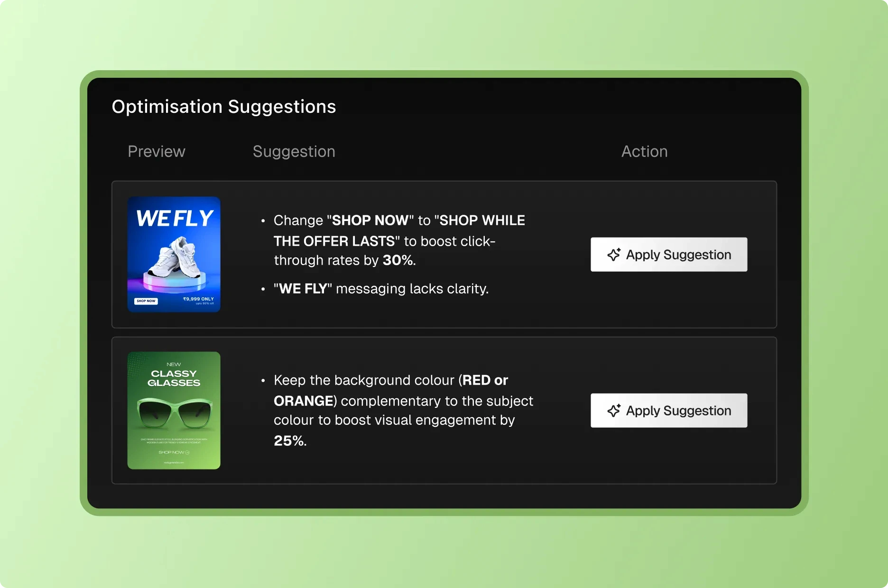
Task: Click the Optimisation Suggestions heading
Action: pos(223,106)
